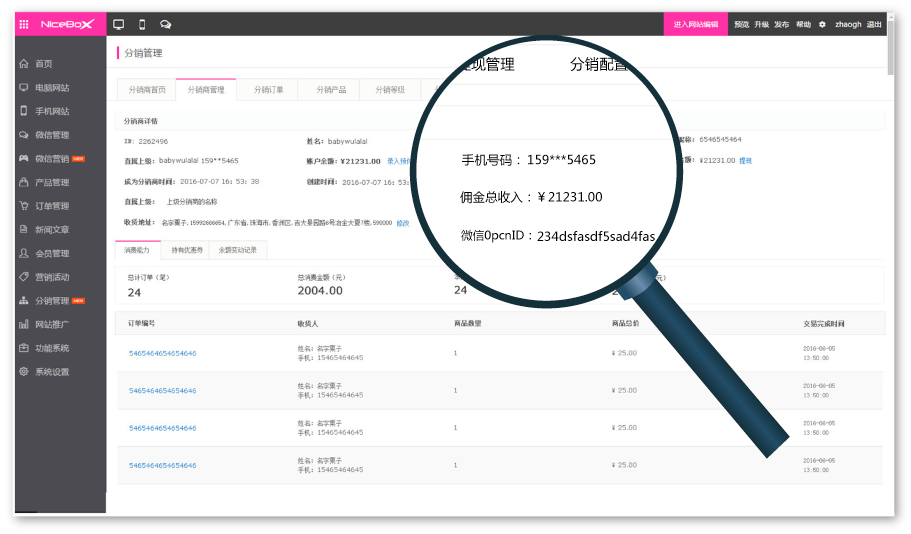The height and width of the screenshot is (534, 911).
Task: Switch to the 分销订单 tab
Action: 268,90
